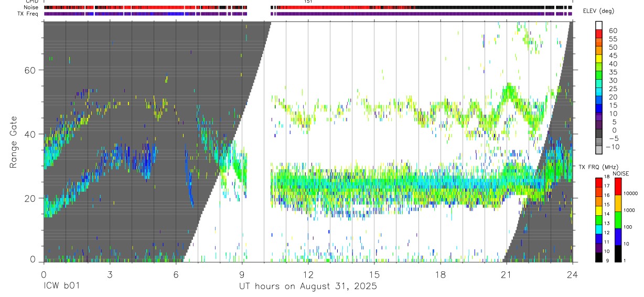Click the '100' label on NOISE colorbar
The width and height of the screenshot is (644, 297).
(628, 227)
